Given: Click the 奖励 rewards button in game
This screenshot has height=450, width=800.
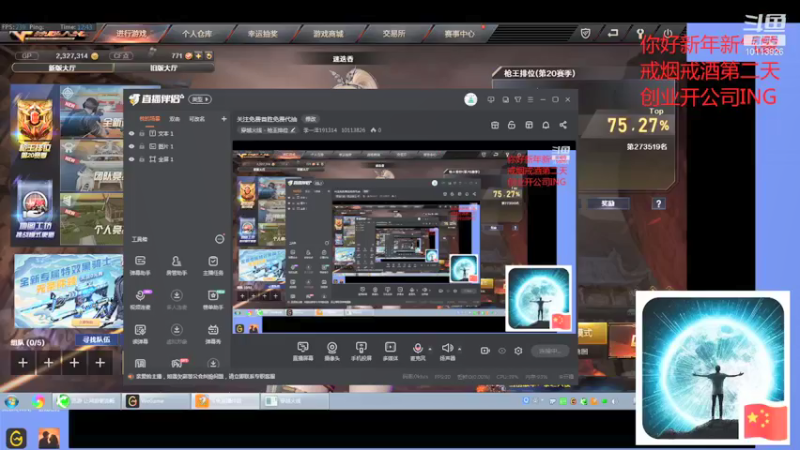Looking at the screenshot, I should pyautogui.click(x=608, y=204).
